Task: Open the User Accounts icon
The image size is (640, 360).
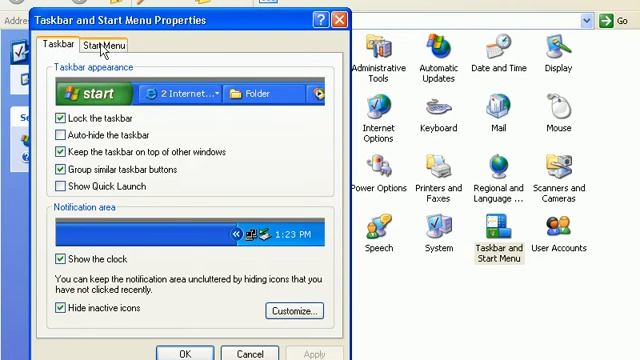Action: pos(558,227)
